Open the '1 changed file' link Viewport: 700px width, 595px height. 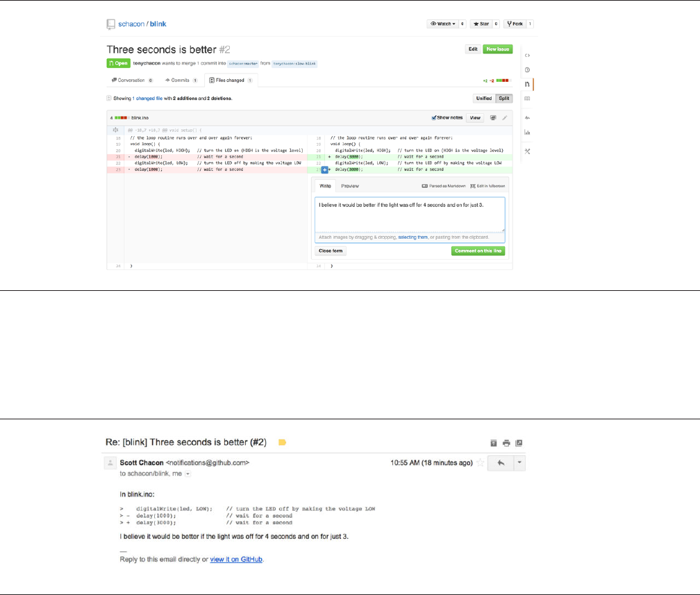(x=147, y=98)
